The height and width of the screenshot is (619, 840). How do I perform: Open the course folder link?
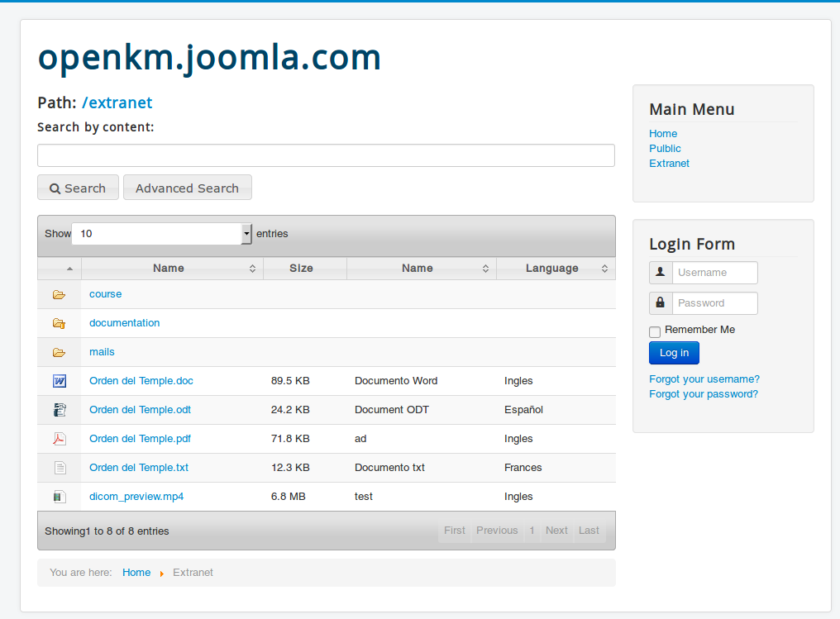pyautogui.click(x=106, y=294)
